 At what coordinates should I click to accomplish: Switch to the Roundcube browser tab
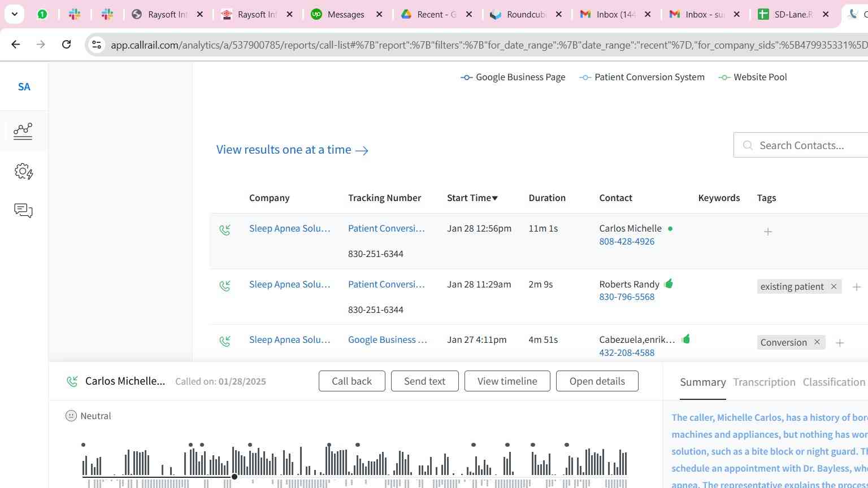tap(526, 14)
